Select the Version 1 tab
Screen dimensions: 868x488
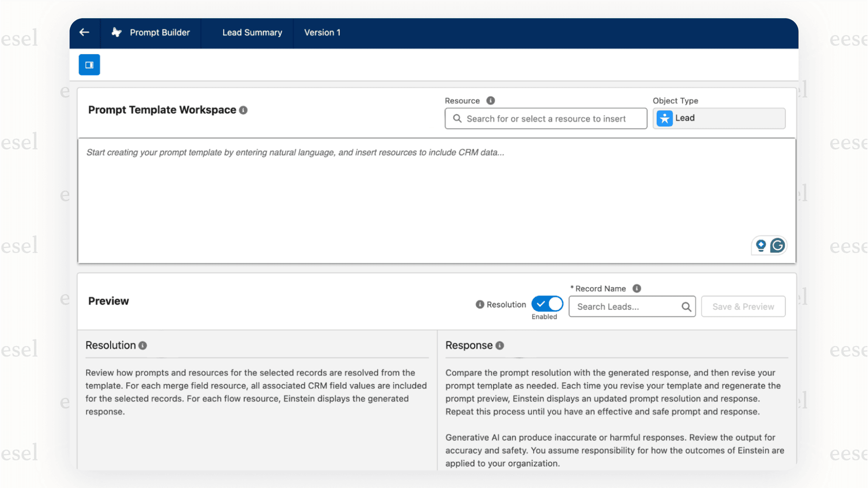[x=322, y=32]
